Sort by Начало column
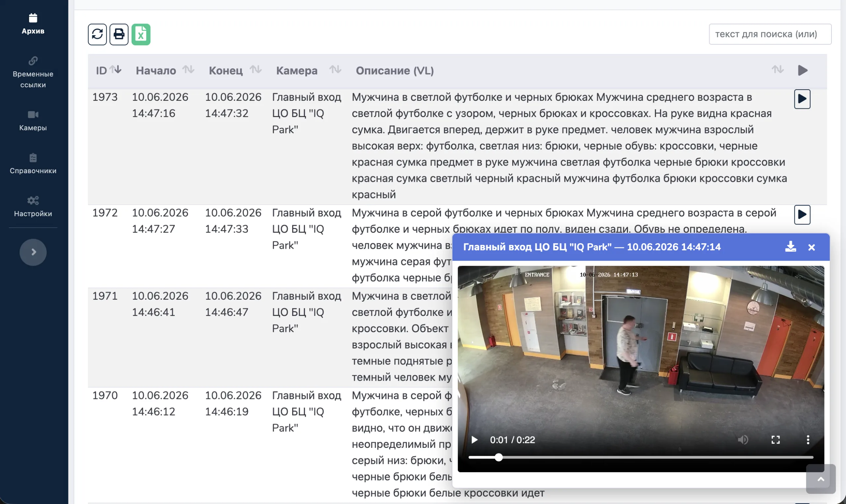The width and height of the screenshot is (846, 504). click(x=188, y=70)
